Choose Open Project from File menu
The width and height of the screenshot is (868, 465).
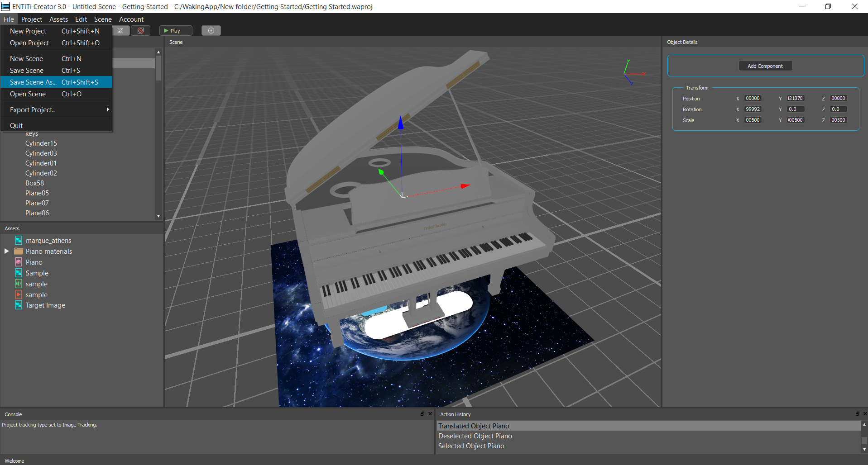pyautogui.click(x=56, y=43)
